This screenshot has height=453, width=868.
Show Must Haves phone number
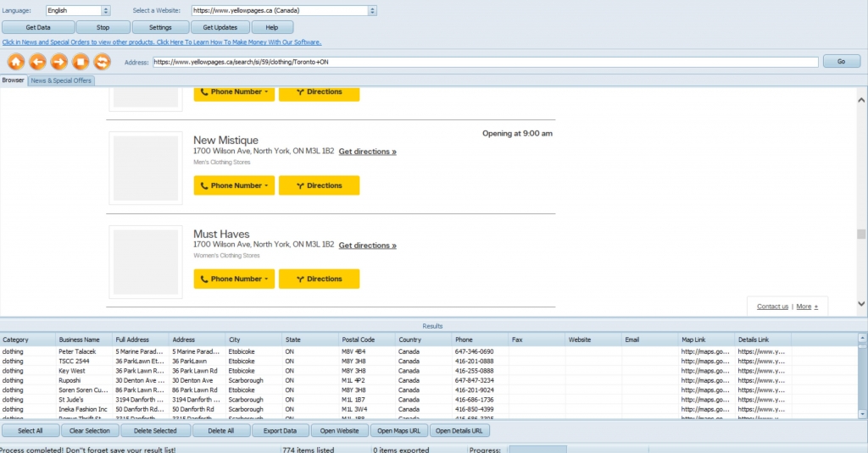tap(234, 279)
